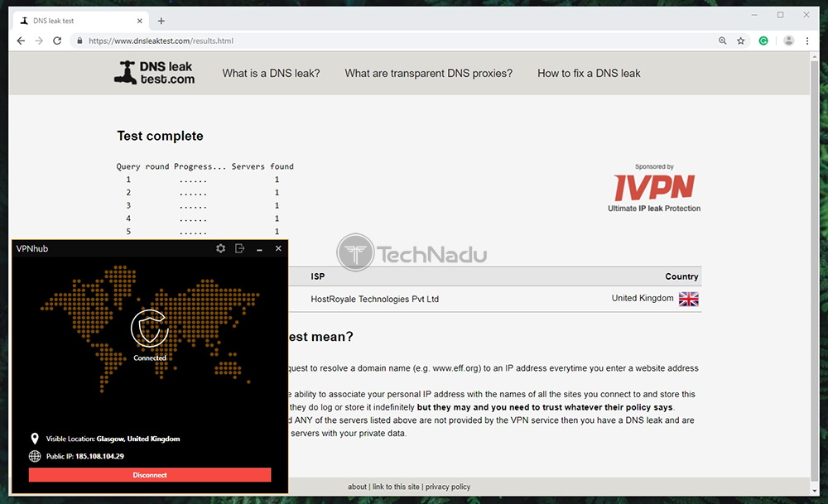Click the scrollbar down arrow
The height and width of the screenshot is (504, 828).
(x=815, y=491)
